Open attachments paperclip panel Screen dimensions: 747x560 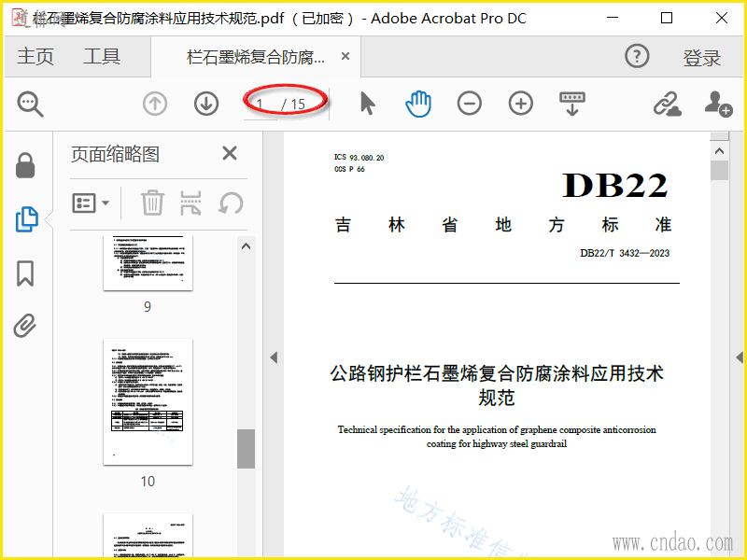pos(25,326)
